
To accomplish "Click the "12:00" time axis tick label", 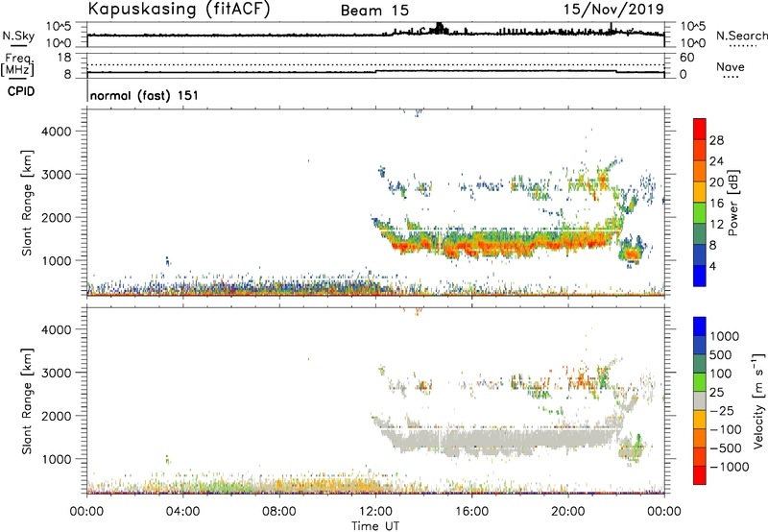I will pyautogui.click(x=375, y=512).
